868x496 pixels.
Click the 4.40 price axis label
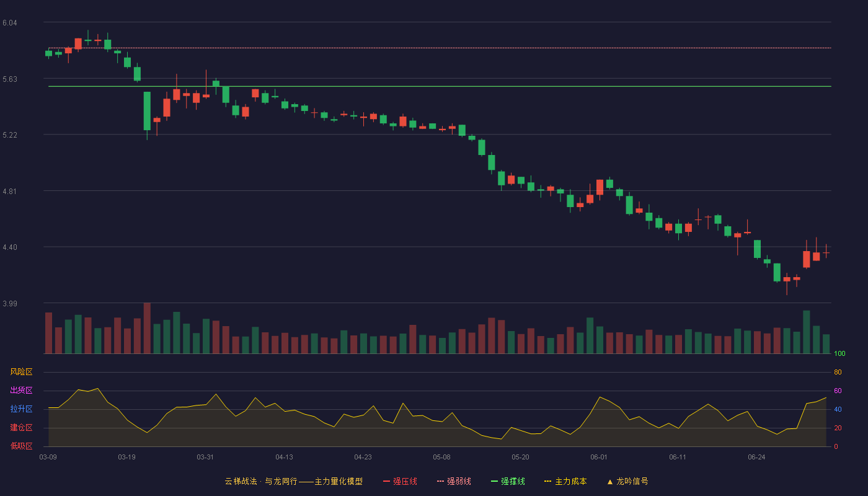coord(9,247)
